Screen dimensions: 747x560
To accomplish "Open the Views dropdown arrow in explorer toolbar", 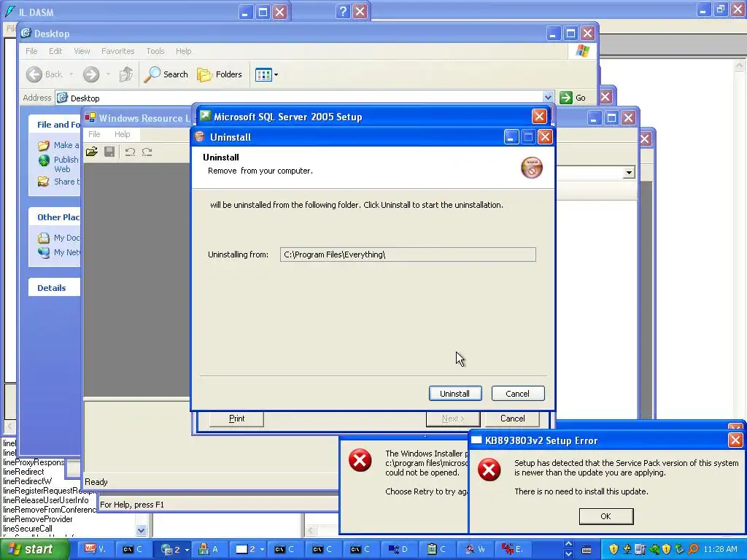I will pos(276,75).
